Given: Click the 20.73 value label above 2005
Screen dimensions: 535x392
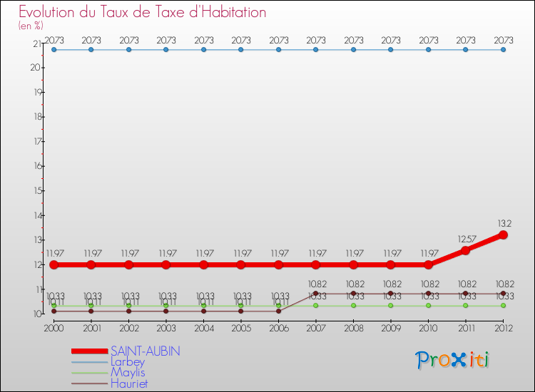Looking at the screenshot, I should pos(241,40).
